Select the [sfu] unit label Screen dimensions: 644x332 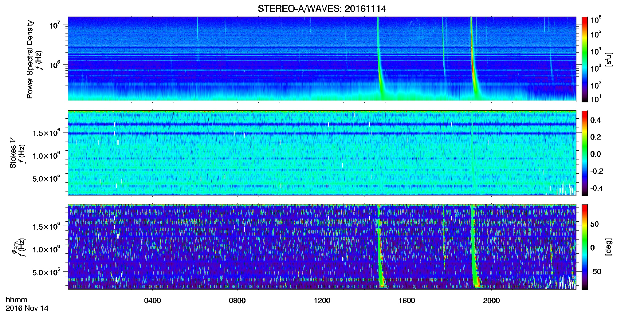(x=609, y=59)
